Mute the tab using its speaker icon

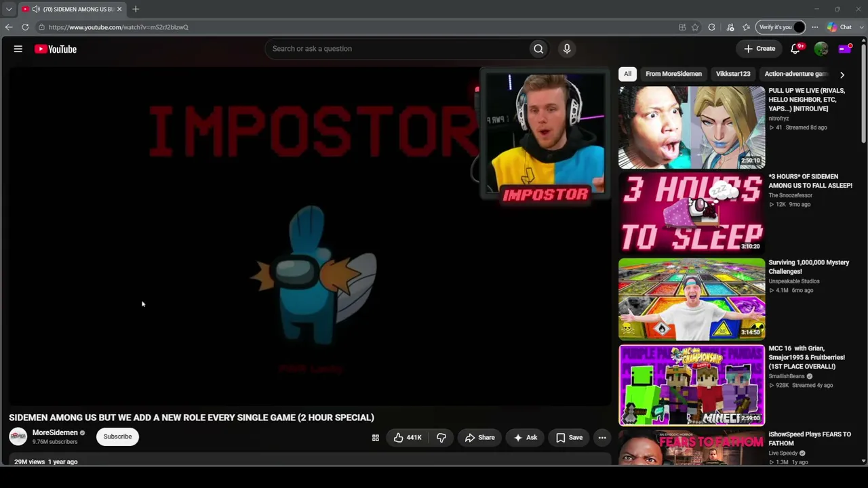click(x=36, y=9)
